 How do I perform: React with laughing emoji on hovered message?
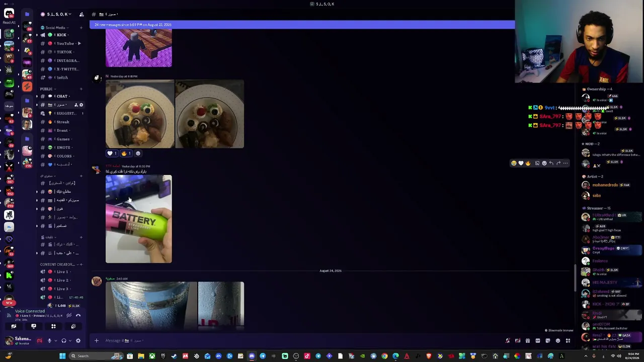click(x=514, y=163)
